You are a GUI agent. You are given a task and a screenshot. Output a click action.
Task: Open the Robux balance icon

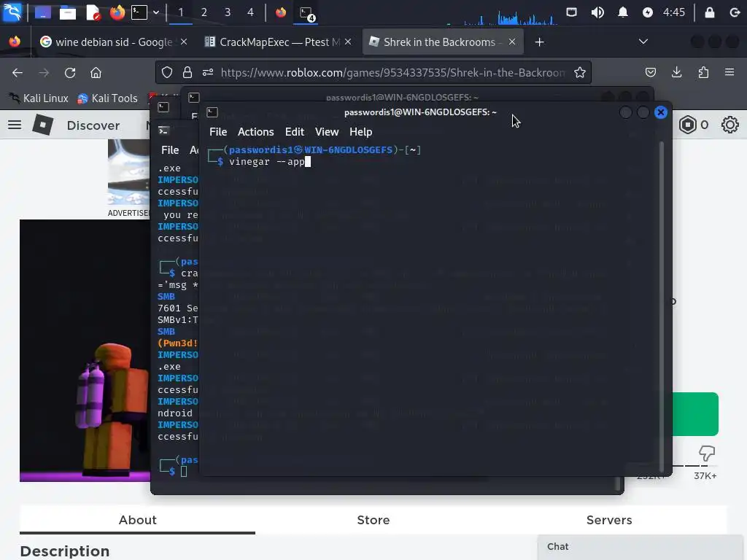tap(688, 125)
